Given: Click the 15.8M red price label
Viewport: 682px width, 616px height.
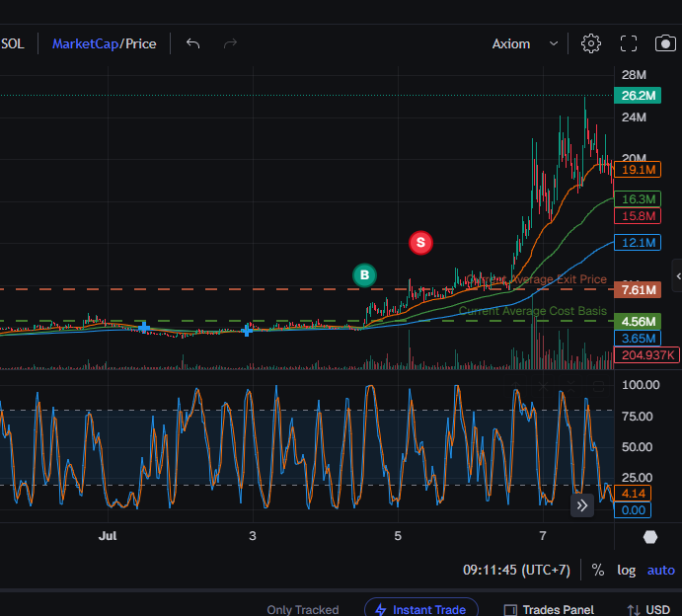Looking at the screenshot, I should pos(638,216).
